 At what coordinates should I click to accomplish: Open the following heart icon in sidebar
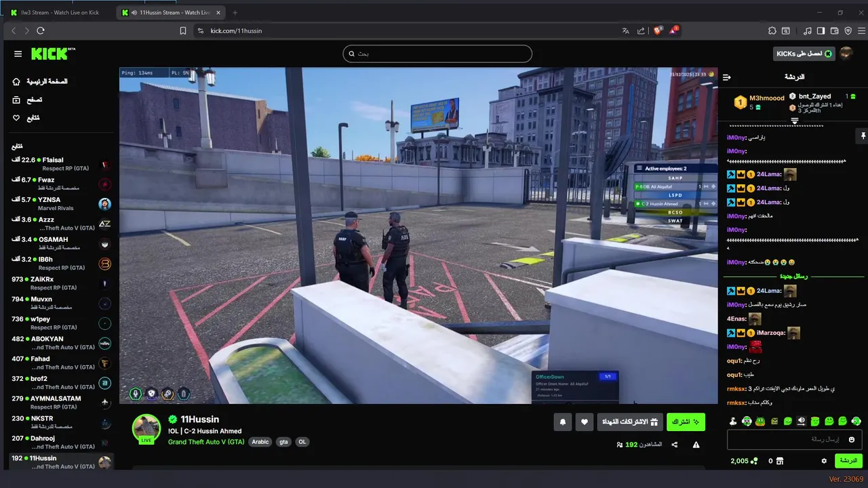click(16, 118)
